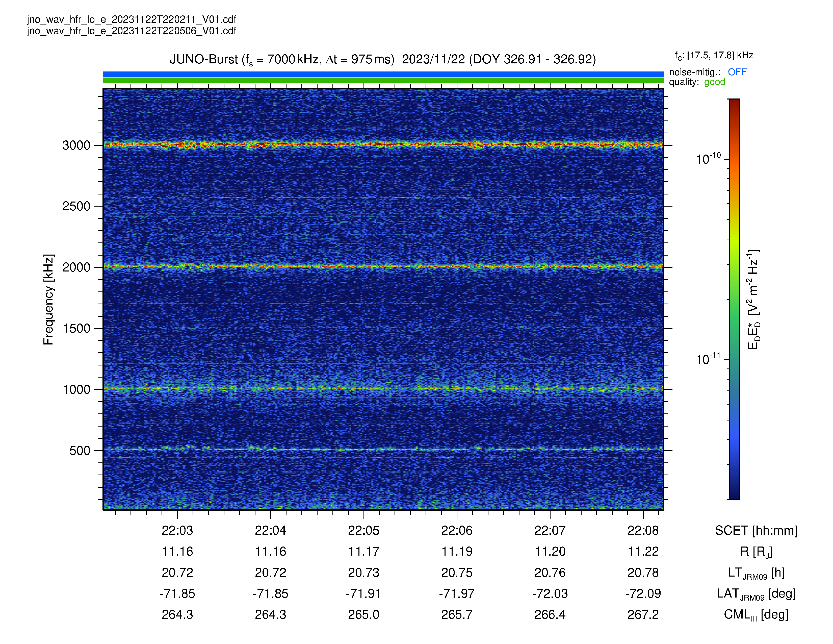The width and height of the screenshot is (833, 644).
Task: Click the SCET [hh:mm] row label
Action: 756,530
